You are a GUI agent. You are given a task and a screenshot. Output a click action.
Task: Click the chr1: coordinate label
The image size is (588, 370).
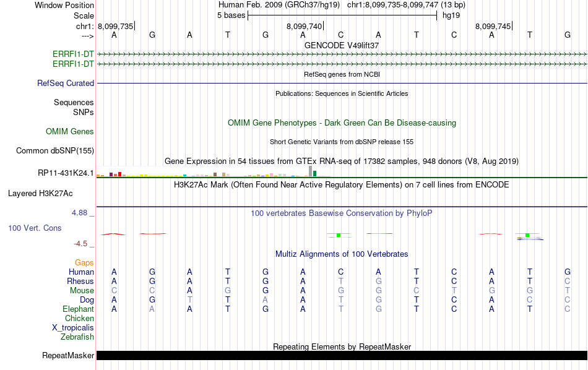click(85, 26)
